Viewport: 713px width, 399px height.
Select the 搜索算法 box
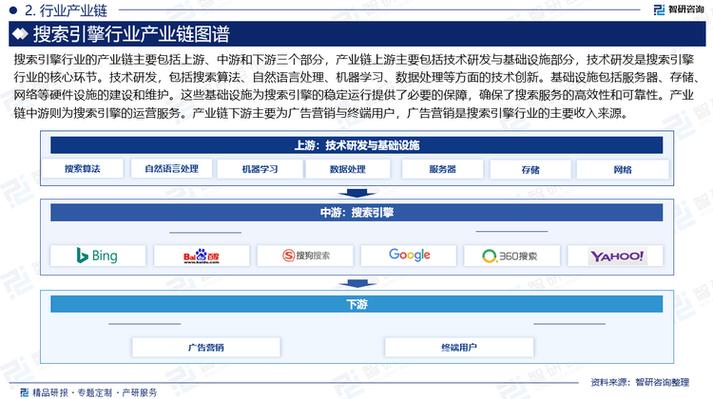tap(82, 169)
